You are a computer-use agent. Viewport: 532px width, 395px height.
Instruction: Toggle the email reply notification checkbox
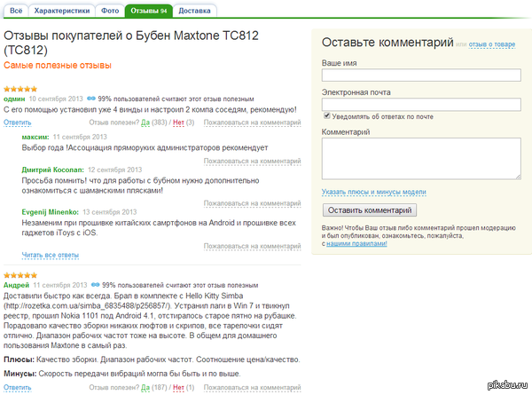point(326,116)
